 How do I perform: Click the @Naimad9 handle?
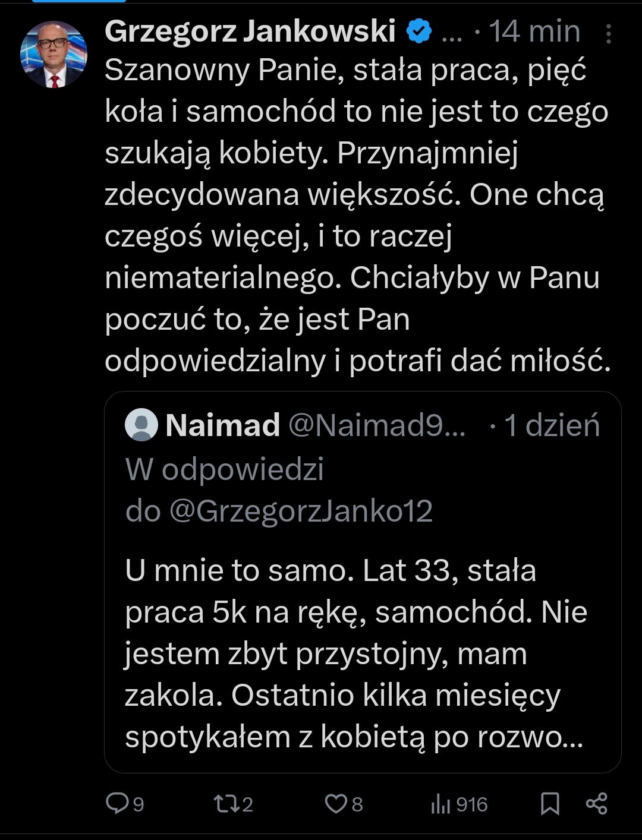[377, 425]
